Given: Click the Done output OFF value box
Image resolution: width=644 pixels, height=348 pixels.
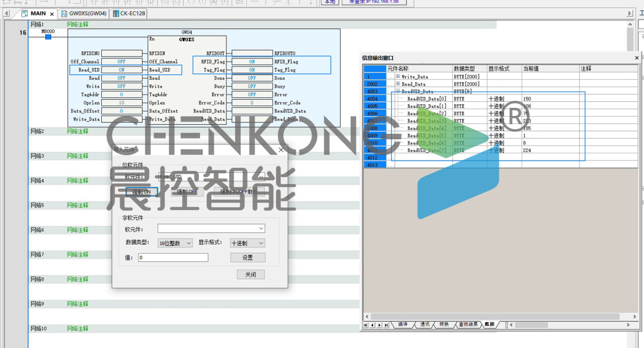Looking at the screenshot, I should 252,78.
